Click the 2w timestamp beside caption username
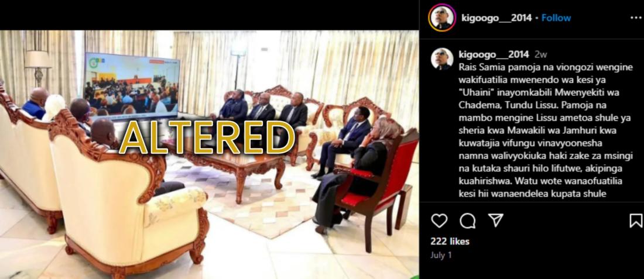The width and height of the screenshot is (644, 279). (x=540, y=54)
